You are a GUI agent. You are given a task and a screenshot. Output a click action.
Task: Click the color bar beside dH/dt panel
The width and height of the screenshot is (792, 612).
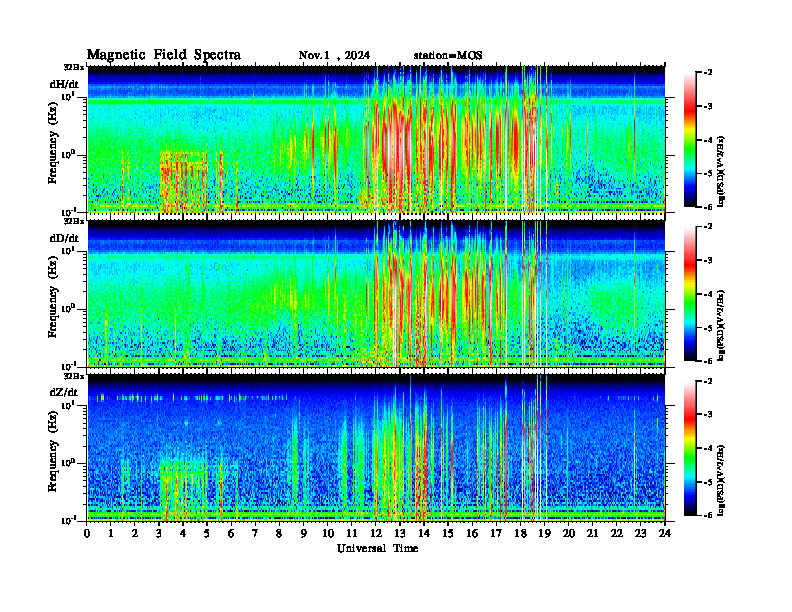[690, 140]
